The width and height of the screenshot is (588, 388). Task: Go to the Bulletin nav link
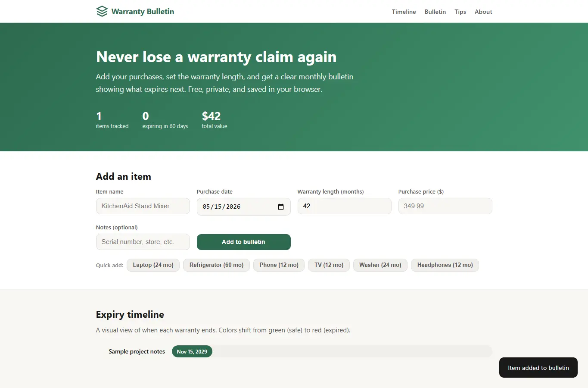435,12
